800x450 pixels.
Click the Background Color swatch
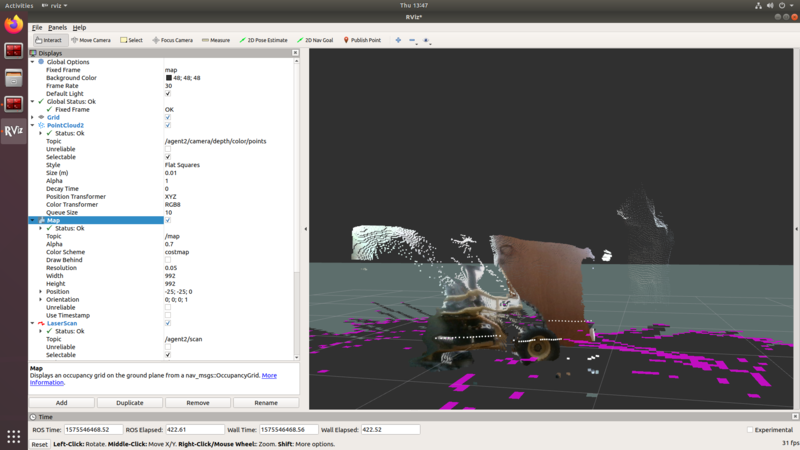[x=168, y=77]
